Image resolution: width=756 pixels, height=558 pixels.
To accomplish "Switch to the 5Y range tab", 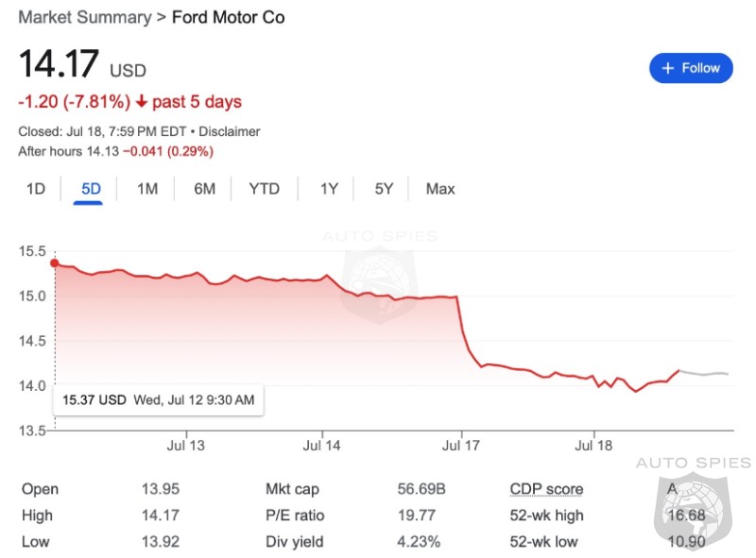I will (x=384, y=189).
